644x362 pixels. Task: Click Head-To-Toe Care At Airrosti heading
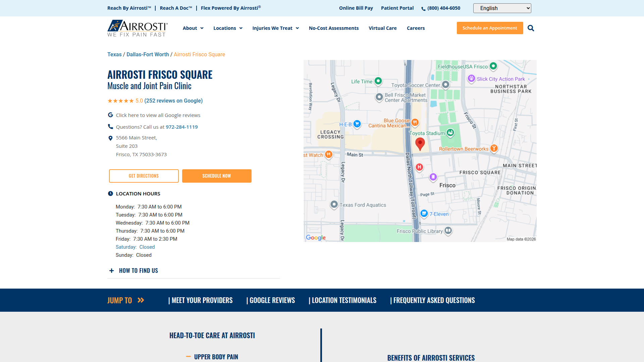coord(212,336)
